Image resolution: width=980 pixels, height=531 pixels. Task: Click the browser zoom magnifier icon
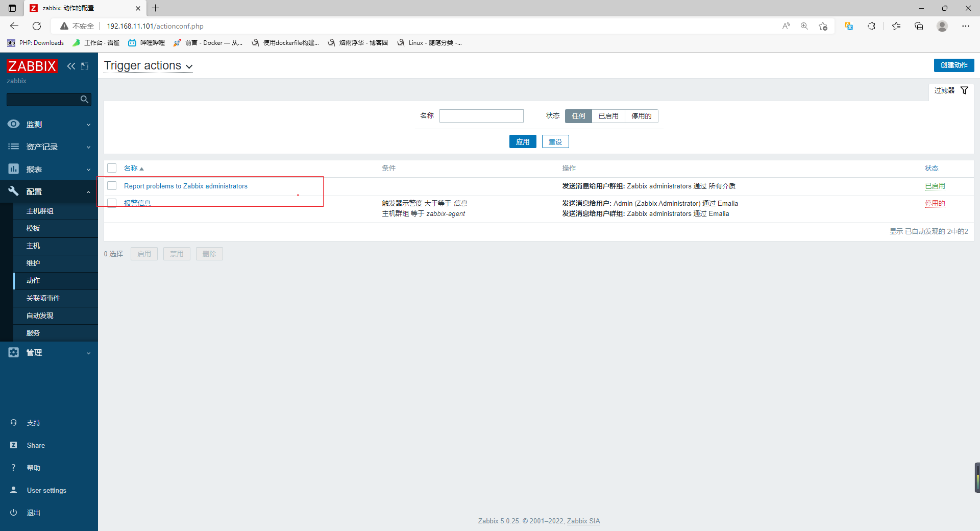click(804, 26)
